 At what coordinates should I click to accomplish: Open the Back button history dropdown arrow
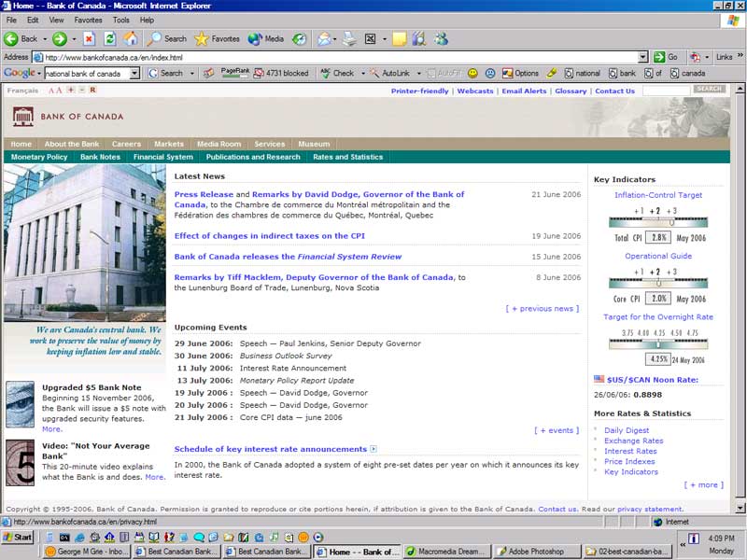pos(44,39)
